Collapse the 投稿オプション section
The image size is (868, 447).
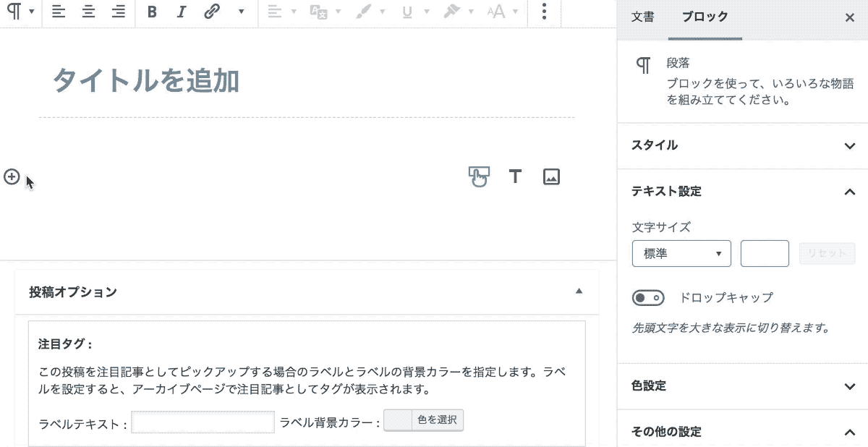(578, 291)
